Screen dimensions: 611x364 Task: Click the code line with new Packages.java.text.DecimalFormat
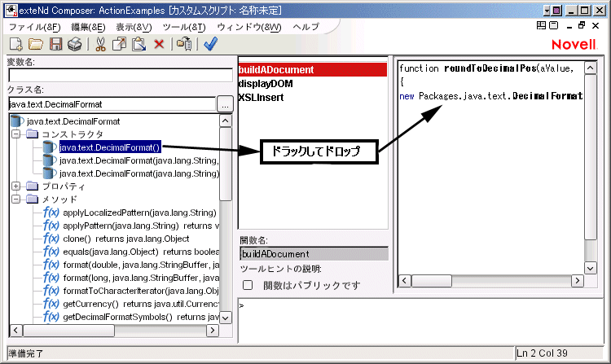491,96
